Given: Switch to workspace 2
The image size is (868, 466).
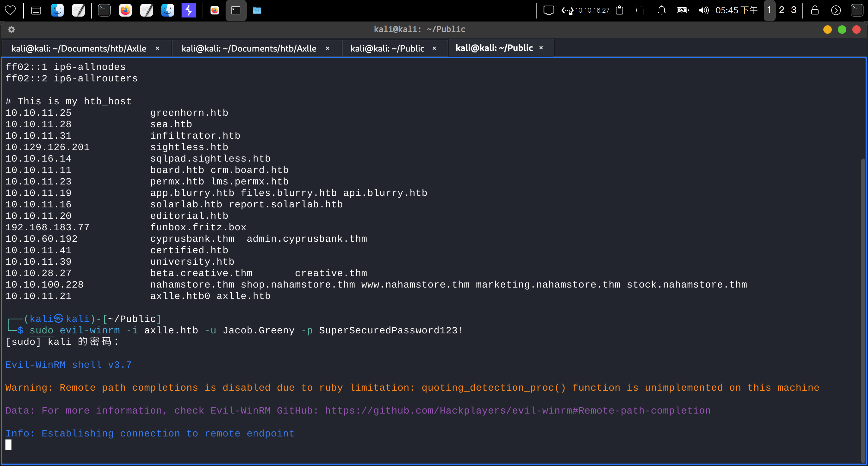Looking at the screenshot, I should [781, 11].
